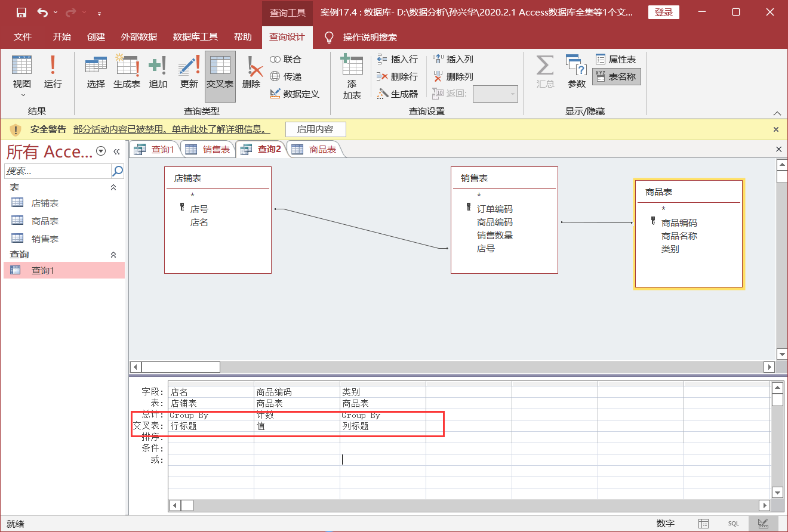788x532 pixels.
Task: Select 联合 union query
Action: tap(286, 59)
